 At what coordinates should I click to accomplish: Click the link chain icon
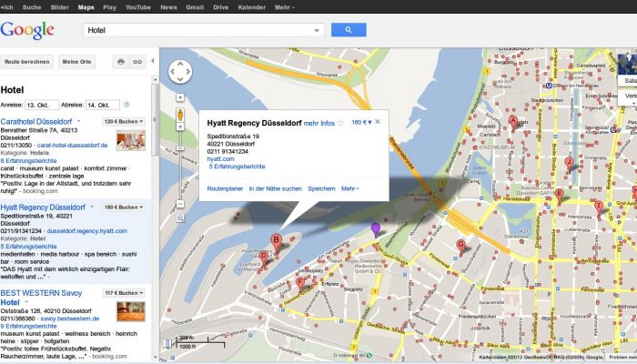(x=137, y=62)
